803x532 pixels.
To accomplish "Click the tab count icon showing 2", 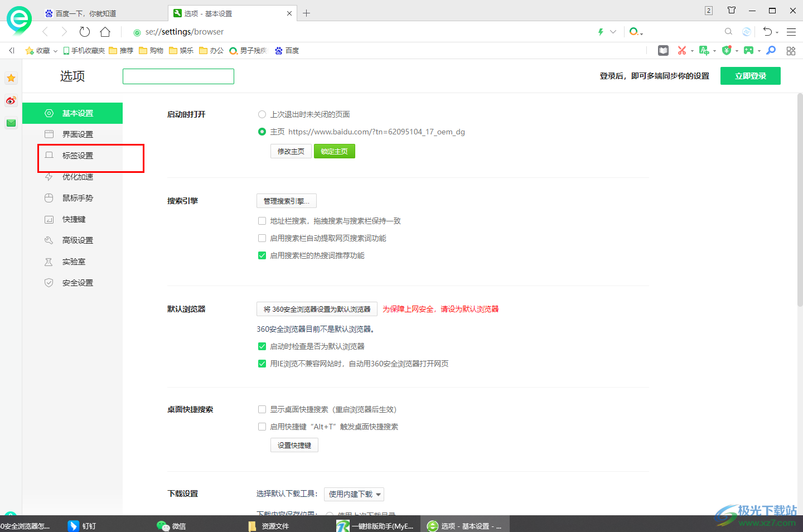I will point(709,11).
